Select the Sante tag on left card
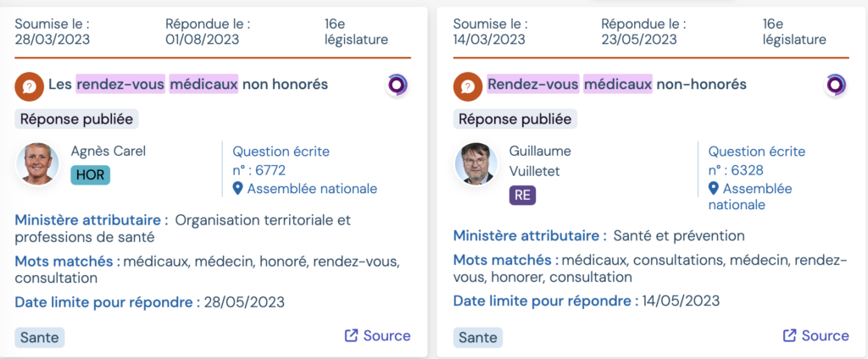The image size is (868, 359). click(x=40, y=337)
